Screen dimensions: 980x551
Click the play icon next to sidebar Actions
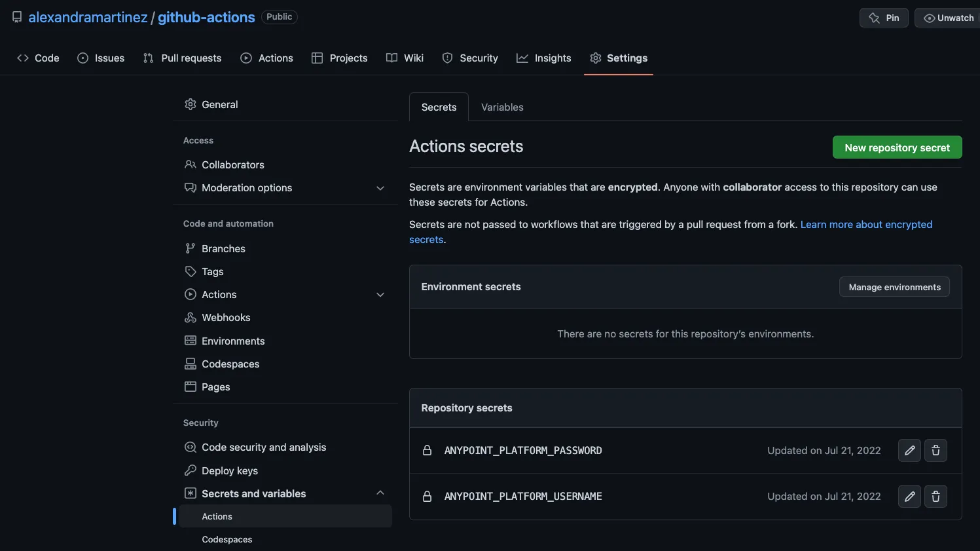pyautogui.click(x=191, y=294)
